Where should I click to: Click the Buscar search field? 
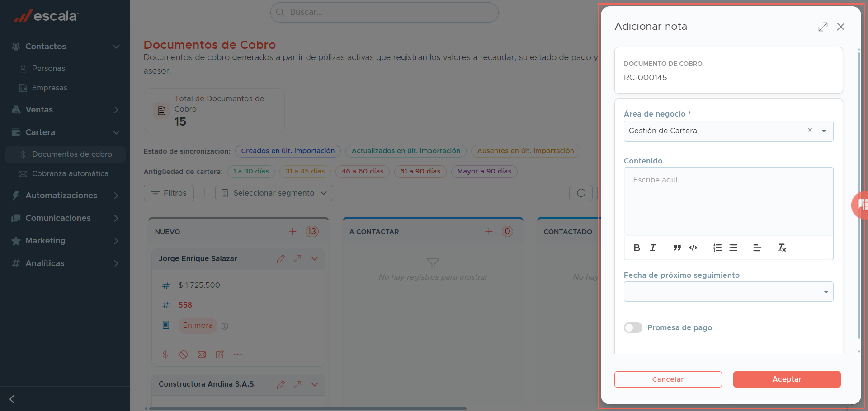point(384,12)
